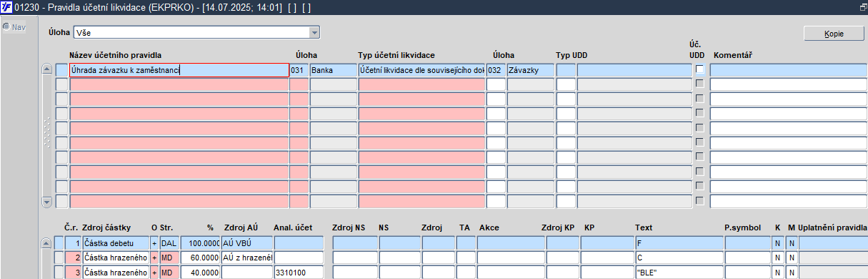
Task: Click the plus sign in the Částka debetu row
Action: (x=154, y=243)
